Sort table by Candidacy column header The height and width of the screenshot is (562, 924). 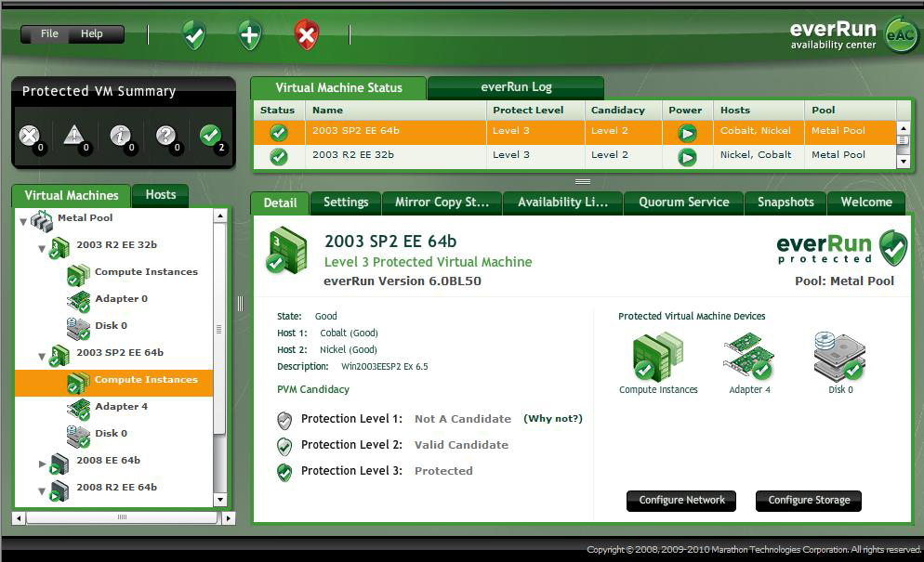[x=623, y=111]
